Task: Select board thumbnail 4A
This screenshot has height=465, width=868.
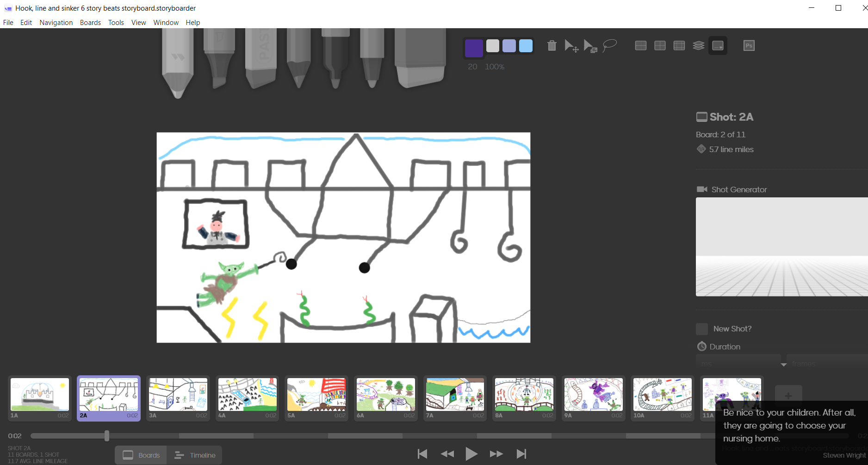Action: click(247, 398)
